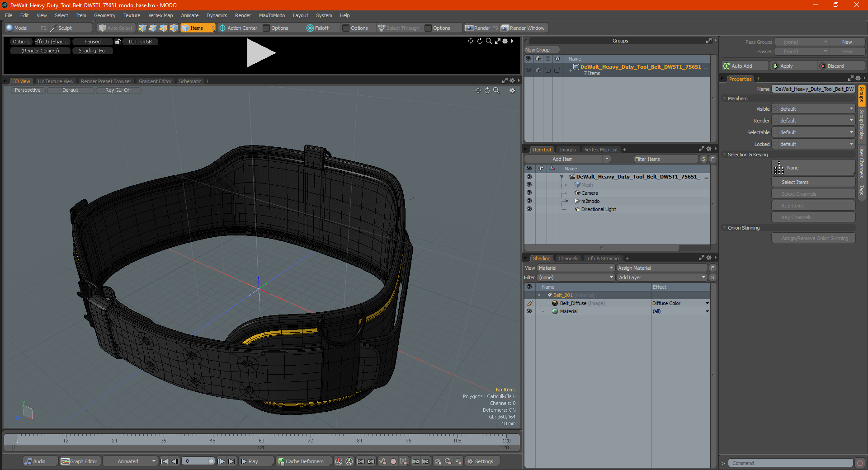This screenshot has width=868, height=470.
Task: Toggle Options checkbox next to Falloff
Action: coord(346,28)
